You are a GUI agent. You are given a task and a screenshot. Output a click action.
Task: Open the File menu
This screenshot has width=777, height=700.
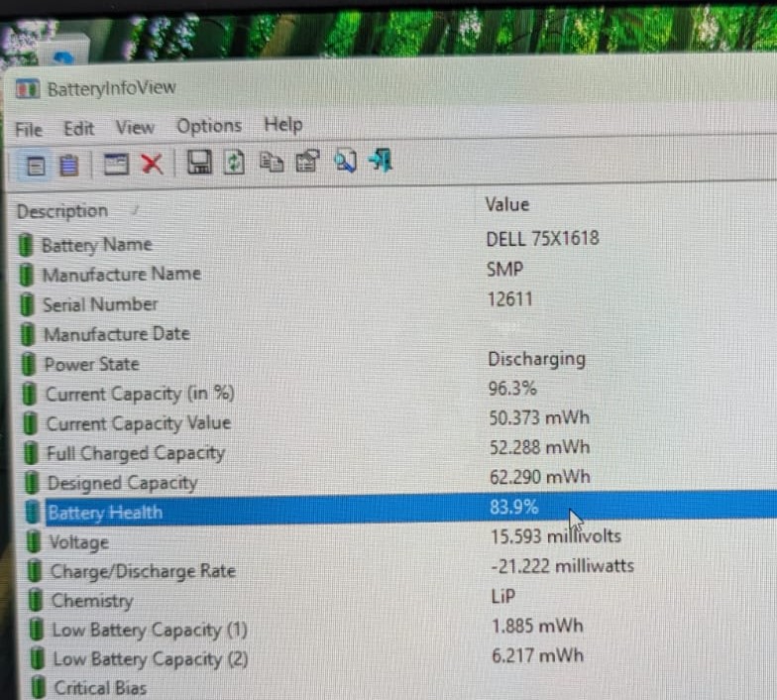pyautogui.click(x=28, y=130)
